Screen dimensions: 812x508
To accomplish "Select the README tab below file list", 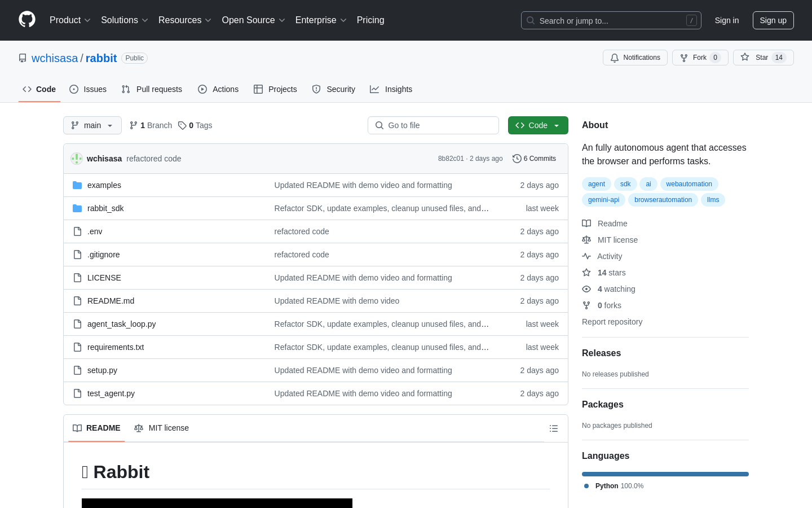I will coord(96,428).
